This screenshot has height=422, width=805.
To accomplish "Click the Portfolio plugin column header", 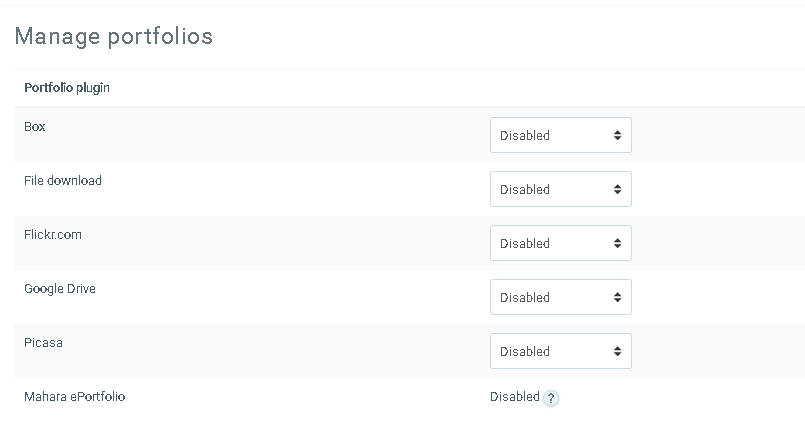I will coord(67,88).
